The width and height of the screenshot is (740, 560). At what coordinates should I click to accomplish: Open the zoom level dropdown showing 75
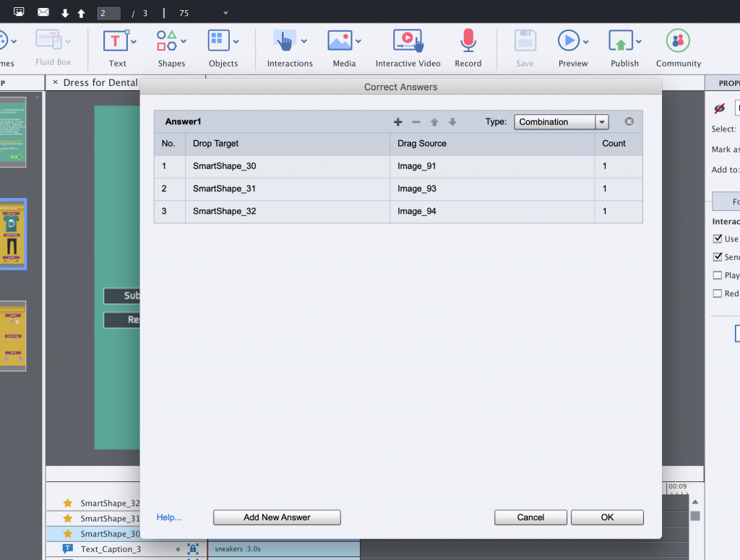coord(225,13)
